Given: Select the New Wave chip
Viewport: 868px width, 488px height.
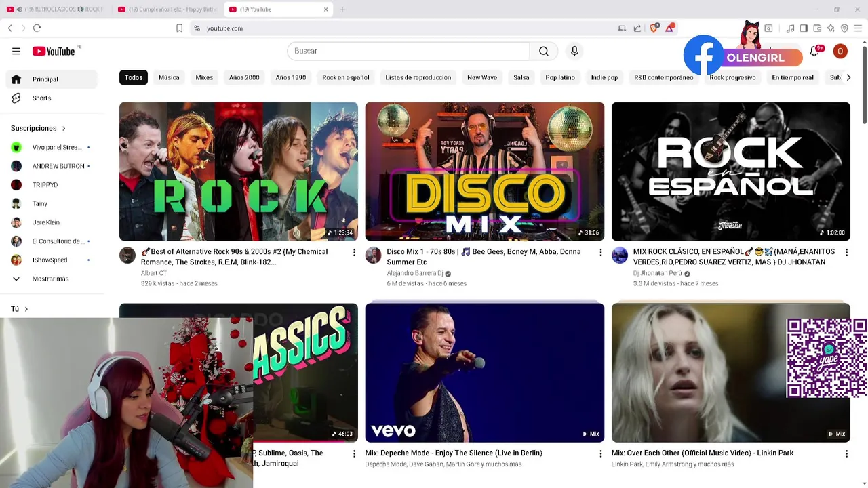Looking at the screenshot, I should coord(482,77).
